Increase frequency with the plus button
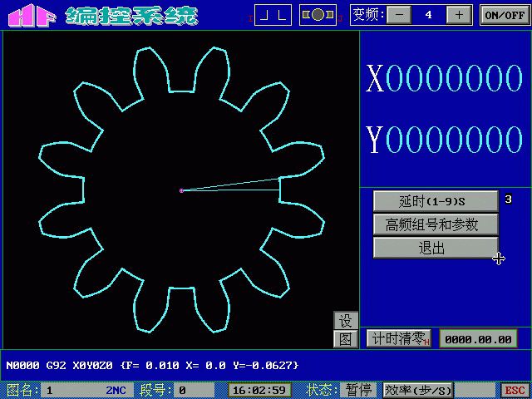Screen dimensions: 532x399 point(457,15)
